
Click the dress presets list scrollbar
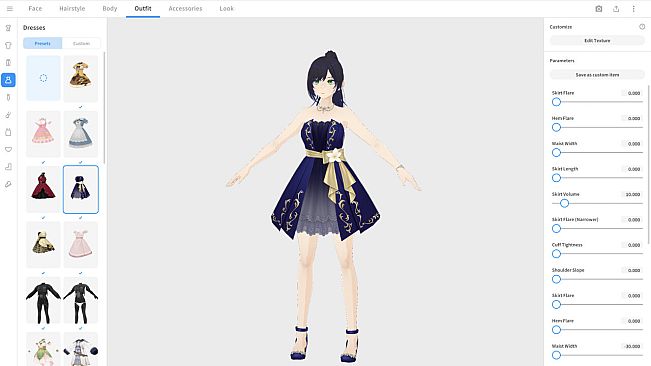tap(104, 108)
